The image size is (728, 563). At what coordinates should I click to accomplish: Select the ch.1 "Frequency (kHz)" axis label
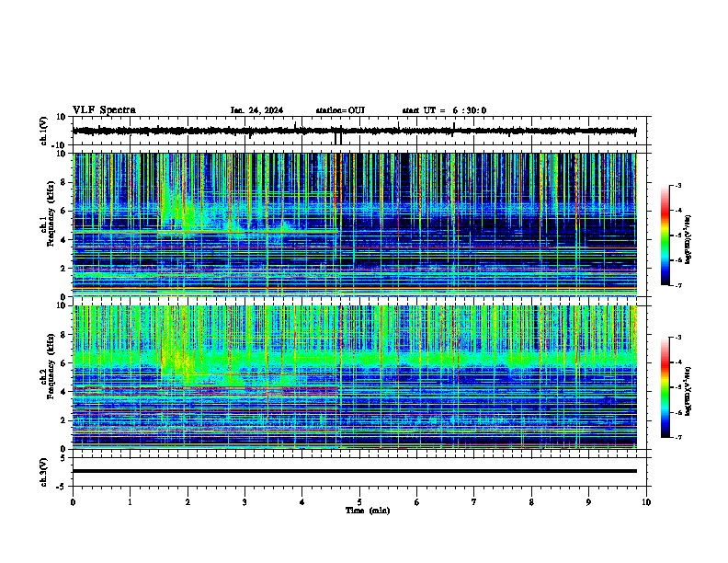click(51, 213)
